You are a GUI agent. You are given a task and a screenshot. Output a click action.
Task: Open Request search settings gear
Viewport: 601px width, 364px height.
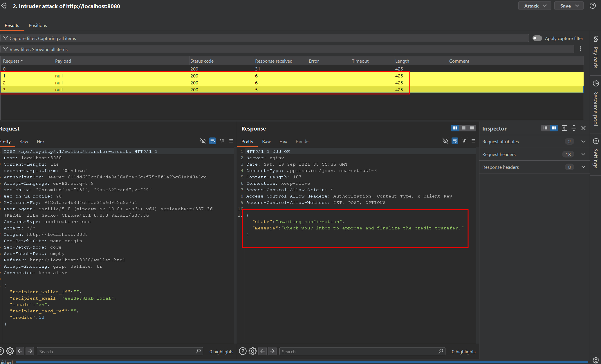coord(10,351)
